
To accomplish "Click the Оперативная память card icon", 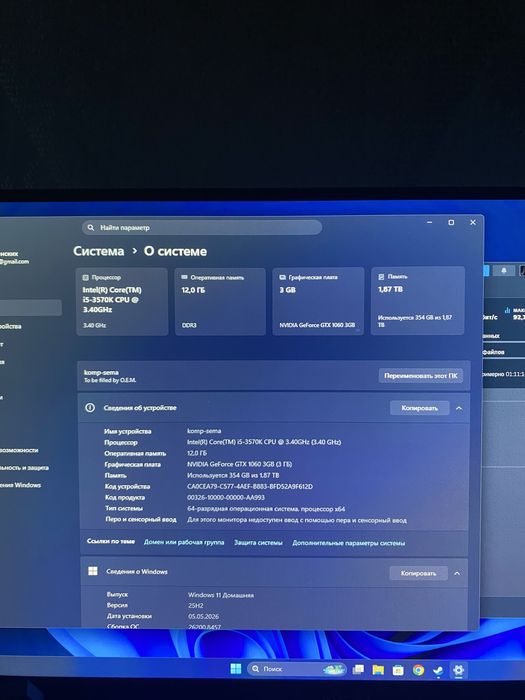I will click(184, 277).
